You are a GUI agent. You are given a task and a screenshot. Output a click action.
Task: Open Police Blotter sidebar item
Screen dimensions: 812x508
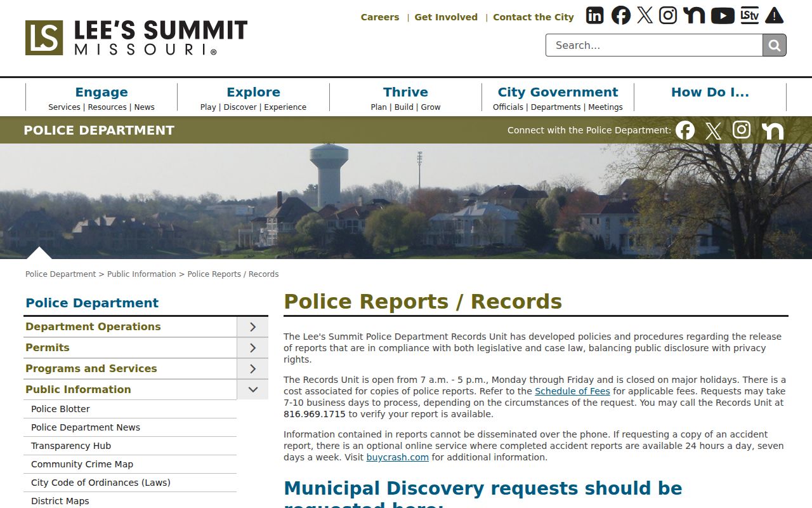[x=130, y=409]
